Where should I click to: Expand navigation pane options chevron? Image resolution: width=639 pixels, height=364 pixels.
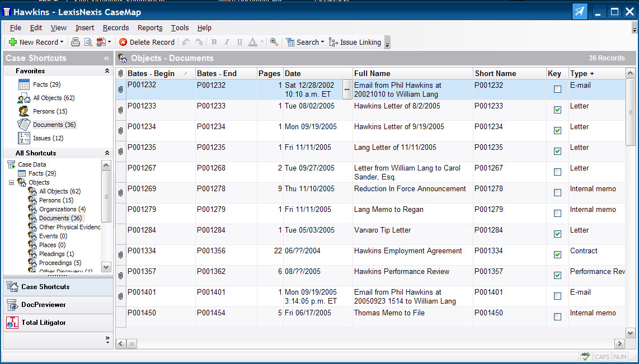point(107,339)
